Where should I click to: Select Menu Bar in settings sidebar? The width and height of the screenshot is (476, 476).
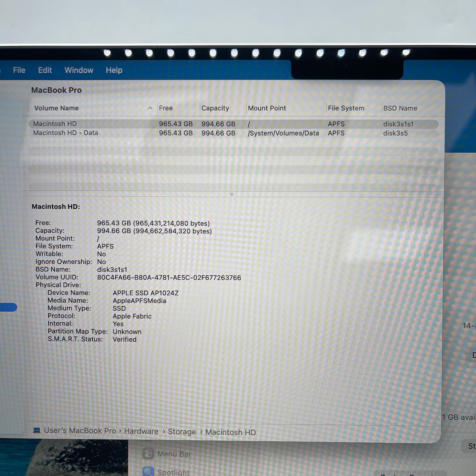coord(174,454)
